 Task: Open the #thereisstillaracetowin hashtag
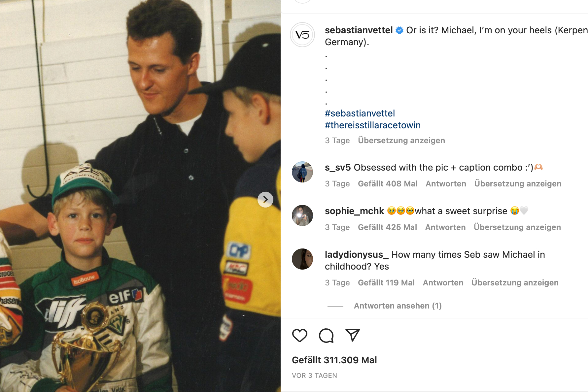click(x=373, y=125)
